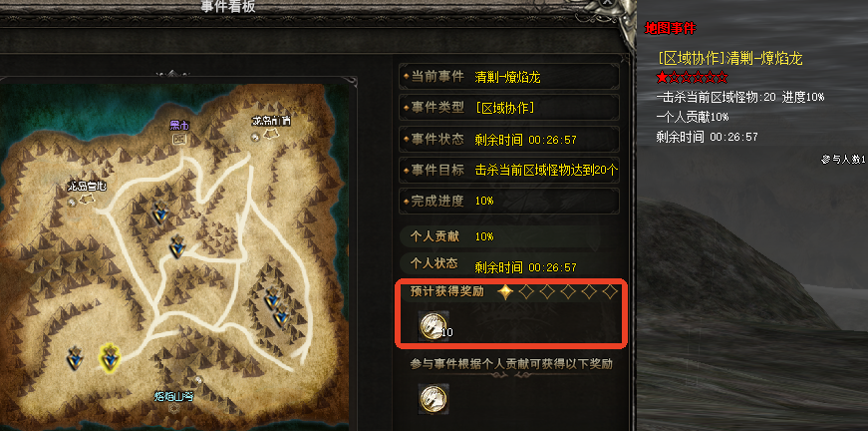Viewport: 868px width, 431px height.
Task: Click the reward icon under 参与事件 description
Action: point(434,399)
